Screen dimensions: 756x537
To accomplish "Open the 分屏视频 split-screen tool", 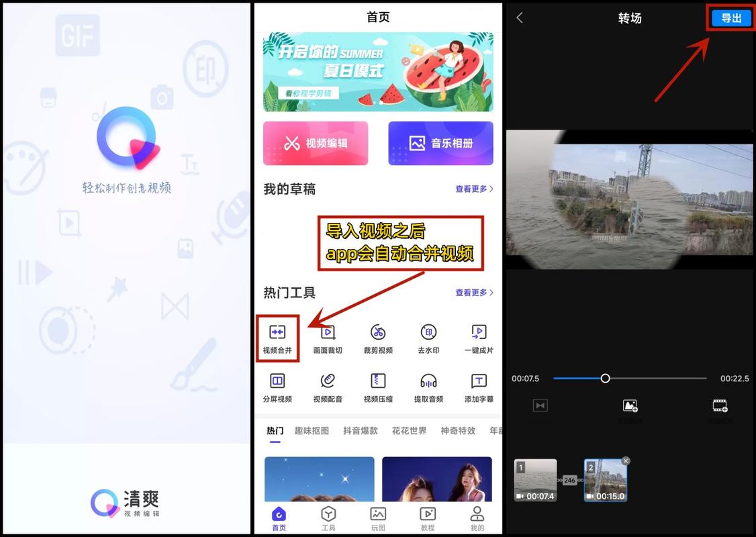I will [x=279, y=387].
